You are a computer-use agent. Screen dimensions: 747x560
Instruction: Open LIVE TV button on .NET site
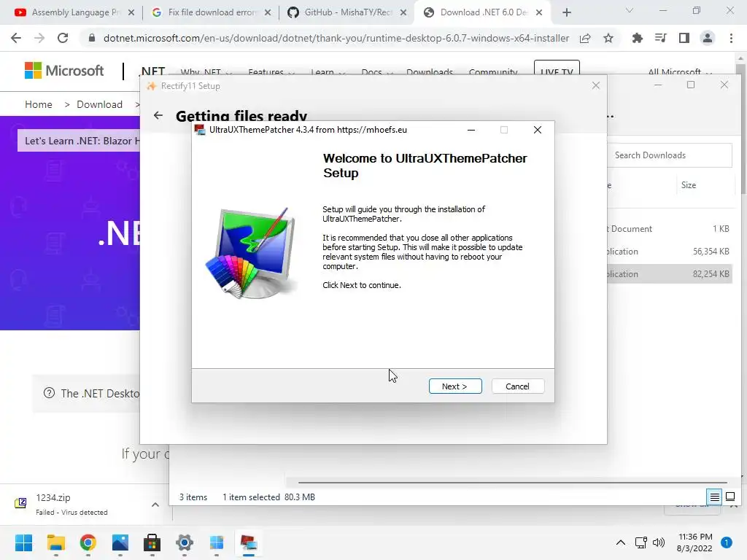(557, 69)
